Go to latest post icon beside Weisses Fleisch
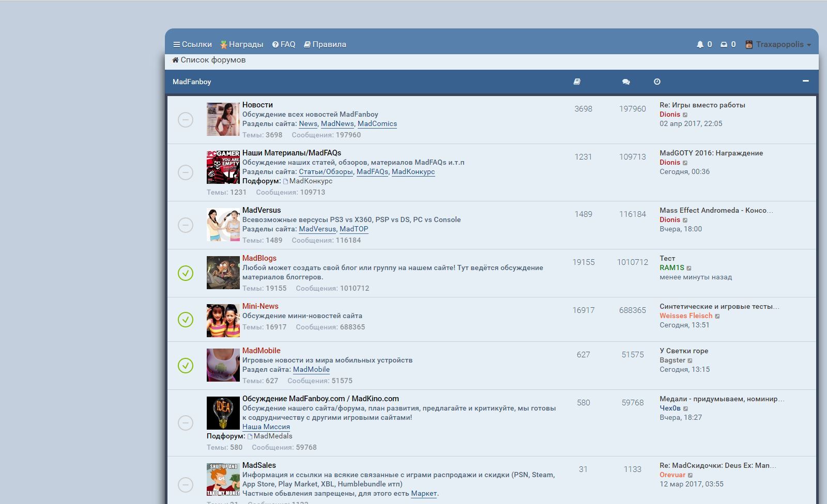 pyautogui.click(x=717, y=317)
